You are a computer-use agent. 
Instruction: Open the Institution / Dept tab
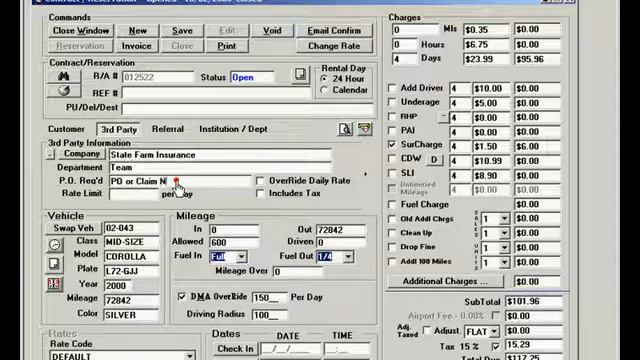(233, 129)
